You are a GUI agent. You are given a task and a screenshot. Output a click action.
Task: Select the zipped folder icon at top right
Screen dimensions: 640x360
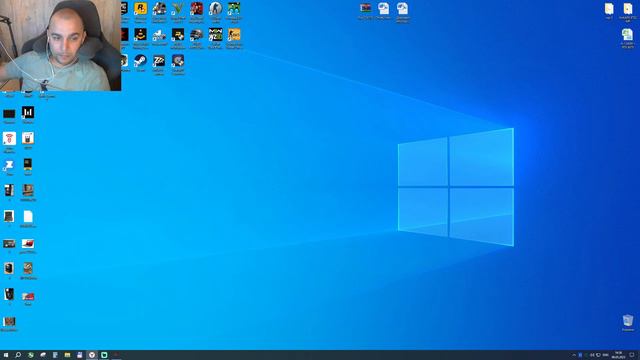point(628,9)
